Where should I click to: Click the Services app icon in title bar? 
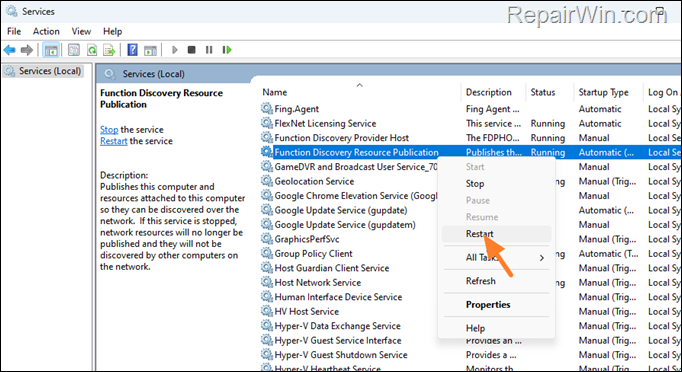tap(11, 11)
